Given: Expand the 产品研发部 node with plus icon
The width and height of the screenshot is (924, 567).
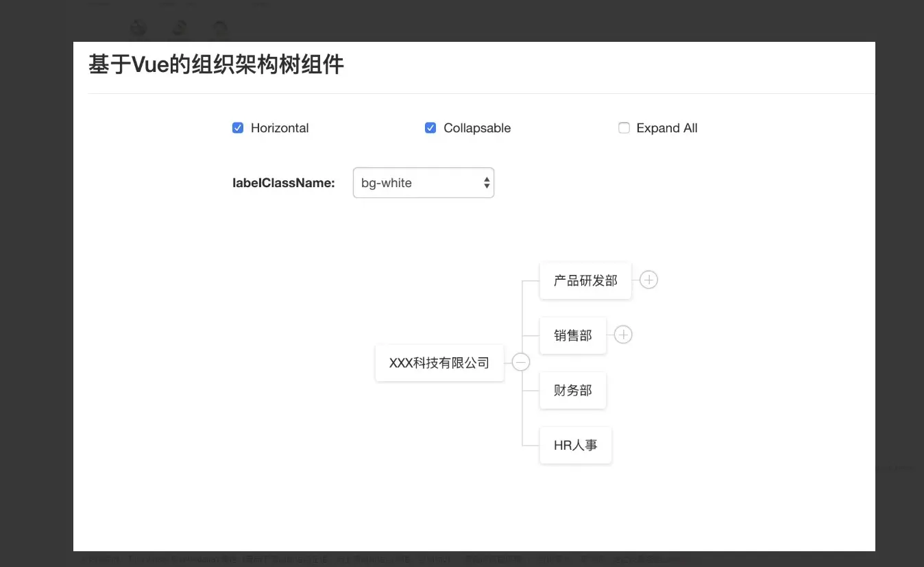Looking at the screenshot, I should [x=648, y=280].
